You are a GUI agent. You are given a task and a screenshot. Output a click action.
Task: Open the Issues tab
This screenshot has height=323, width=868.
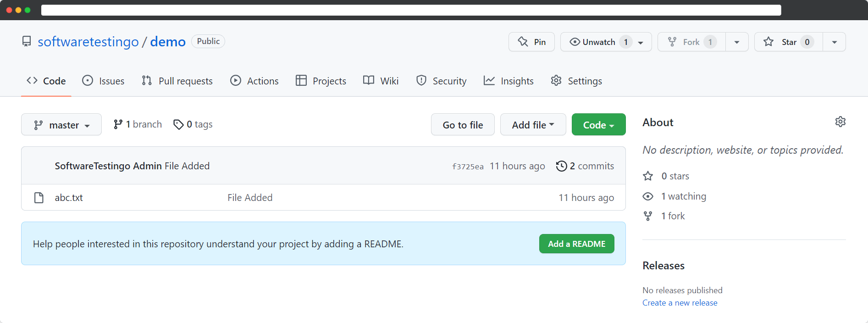[103, 81]
